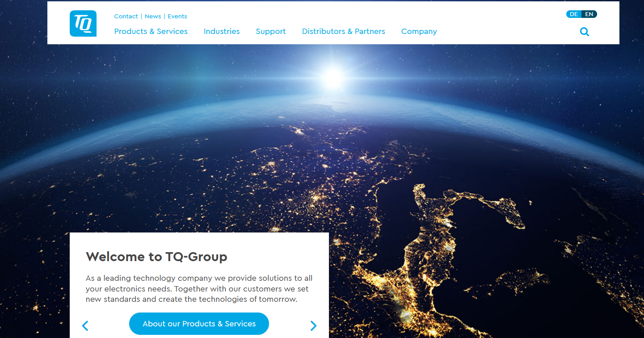The width and height of the screenshot is (644, 338).
Task: Open the Products & Services menu
Action: [x=151, y=31]
